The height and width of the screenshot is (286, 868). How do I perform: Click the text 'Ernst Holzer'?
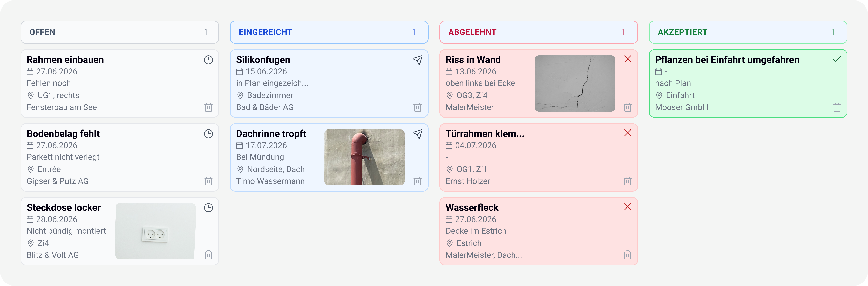tap(468, 181)
